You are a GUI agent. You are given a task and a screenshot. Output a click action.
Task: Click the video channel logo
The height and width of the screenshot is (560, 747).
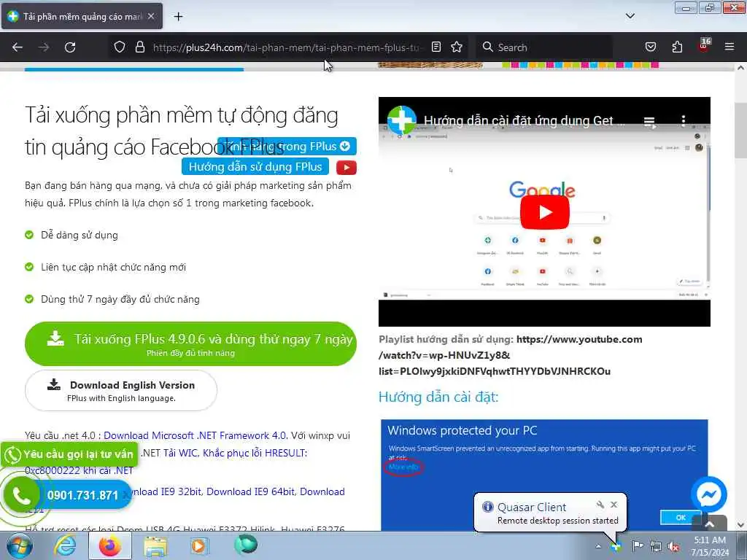tap(402, 120)
